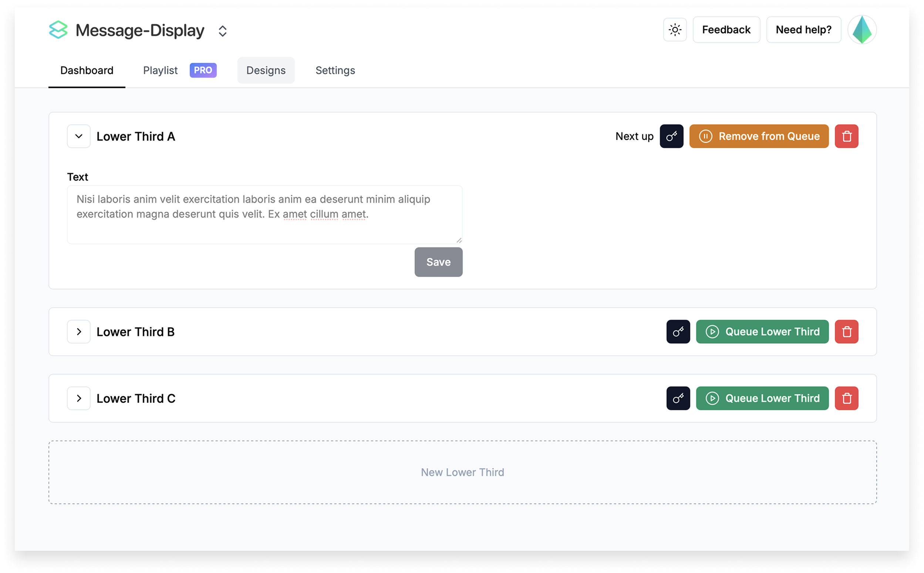Click the key icon next to Lower Third C
This screenshot has width=924, height=573.
(x=678, y=398)
